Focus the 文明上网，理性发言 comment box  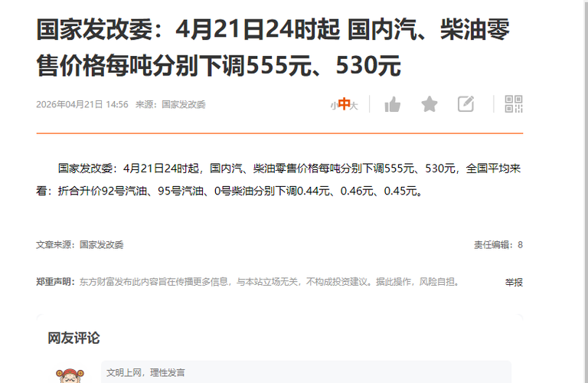click(x=306, y=372)
